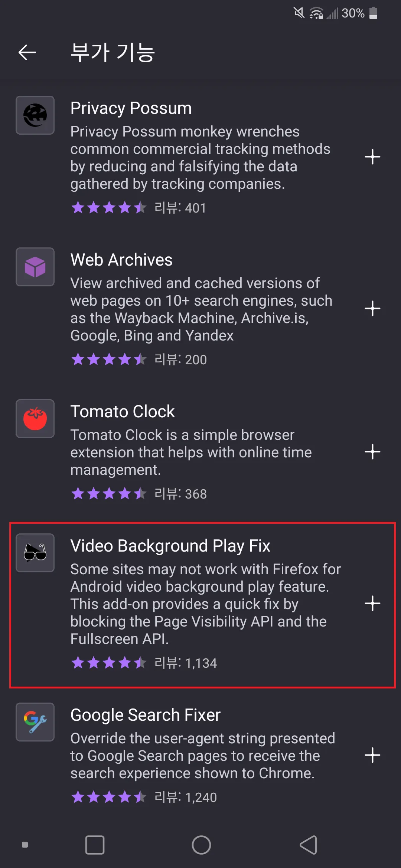Add the Privacy Possum extension
Viewport: 401px width, 868px height.
[372, 157]
